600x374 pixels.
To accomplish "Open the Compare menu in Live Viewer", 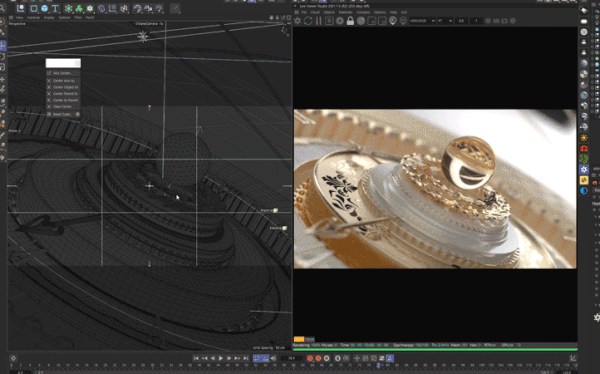I will [x=363, y=12].
